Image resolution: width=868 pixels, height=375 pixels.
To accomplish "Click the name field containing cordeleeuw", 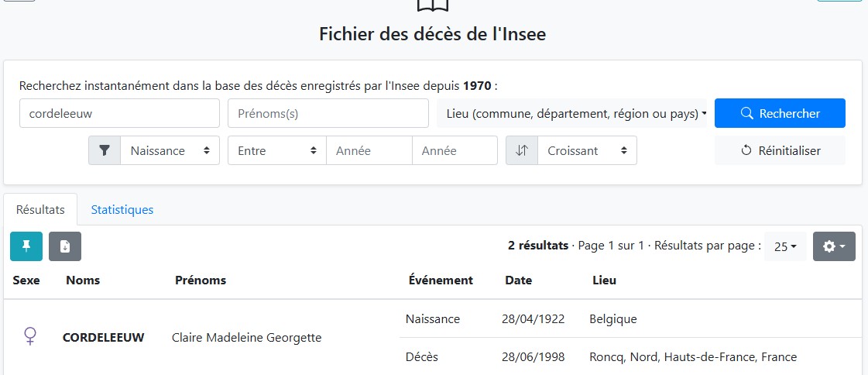I will (119, 113).
